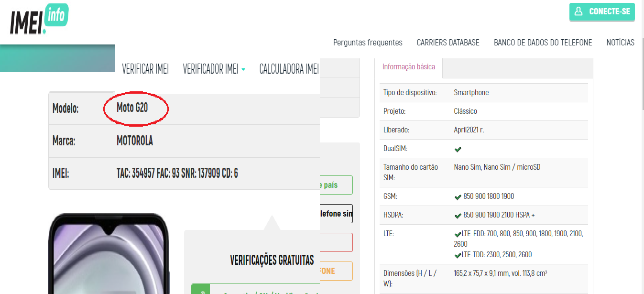The width and height of the screenshot is (644, 294).
Task: Click the LTE-FDD checkmark icon
Action: (458, 234)
